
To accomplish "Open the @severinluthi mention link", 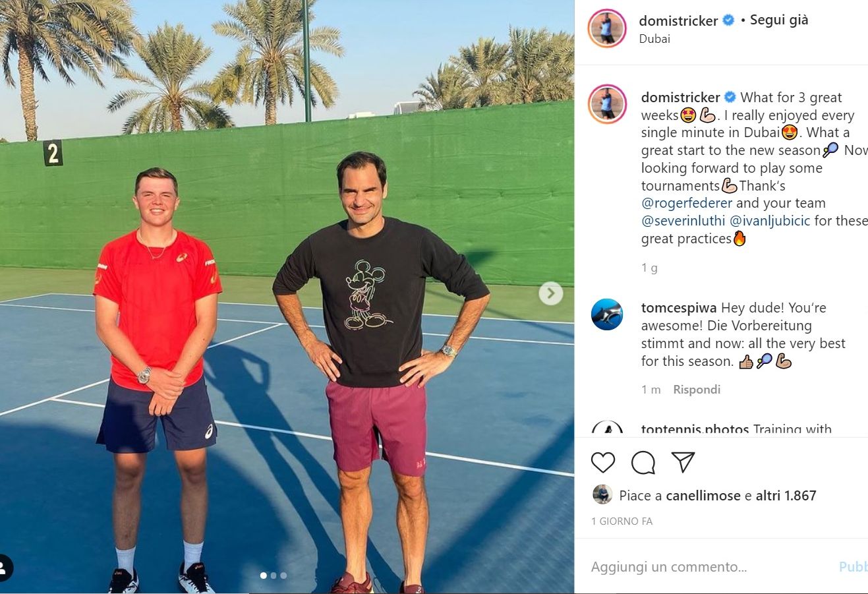I will 683,221.
